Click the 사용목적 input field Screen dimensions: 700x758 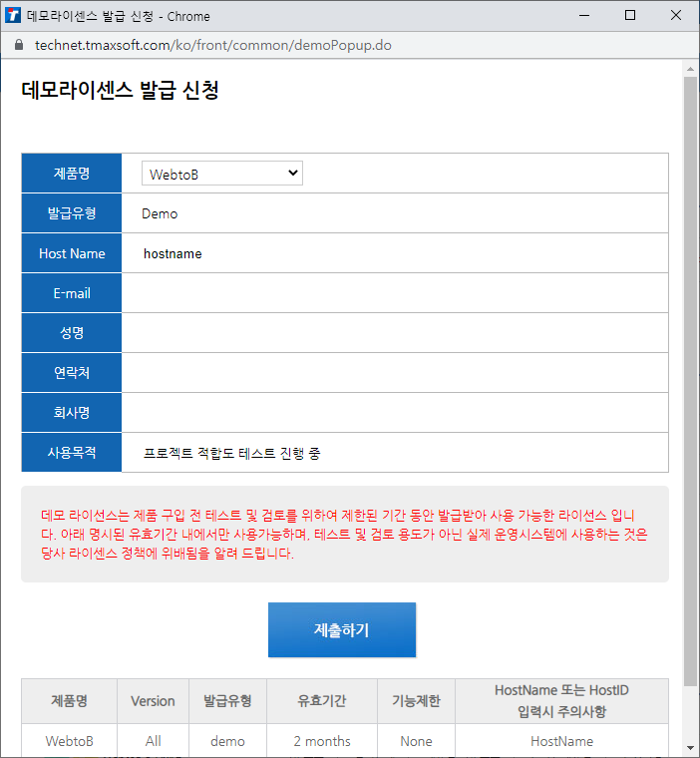pyautogui.click(x=395, y=453)
